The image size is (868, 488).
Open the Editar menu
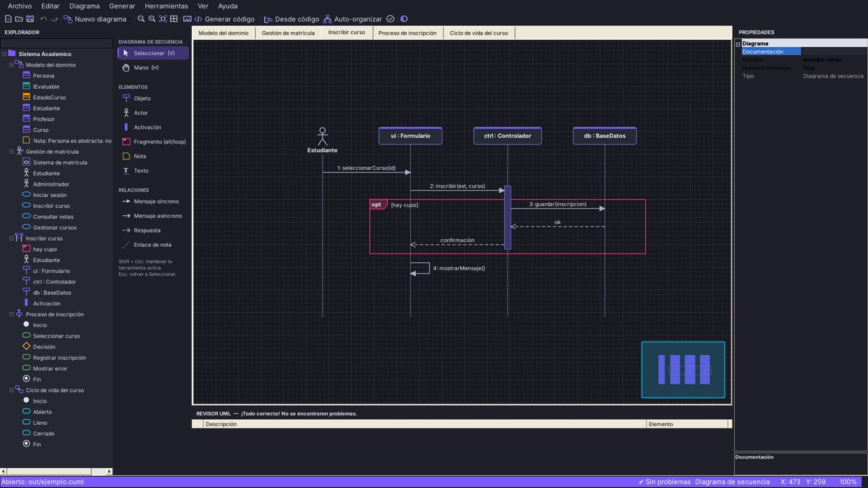pyautogui.click(x=50, y=6)
